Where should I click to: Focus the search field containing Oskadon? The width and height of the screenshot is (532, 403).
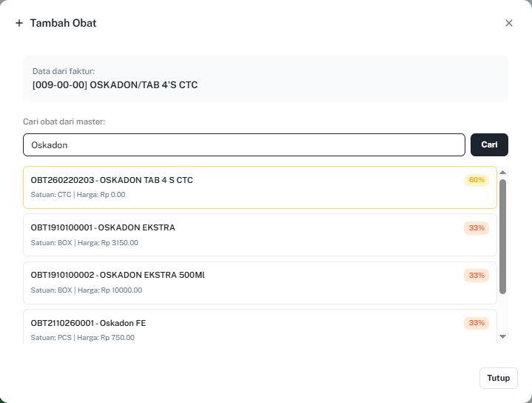pos(244,145)
